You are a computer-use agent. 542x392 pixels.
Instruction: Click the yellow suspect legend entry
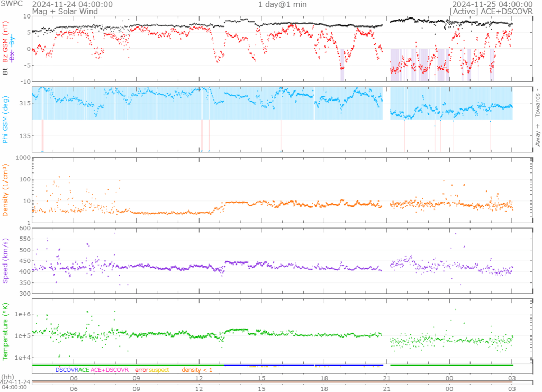coord(159,370)
